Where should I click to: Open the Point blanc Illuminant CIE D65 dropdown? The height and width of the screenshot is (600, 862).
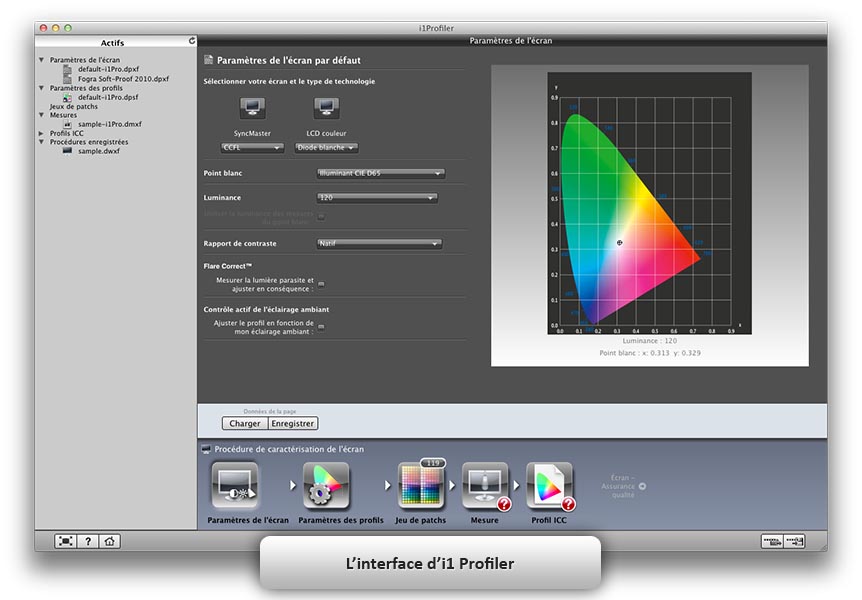click(x=380, y=173)
